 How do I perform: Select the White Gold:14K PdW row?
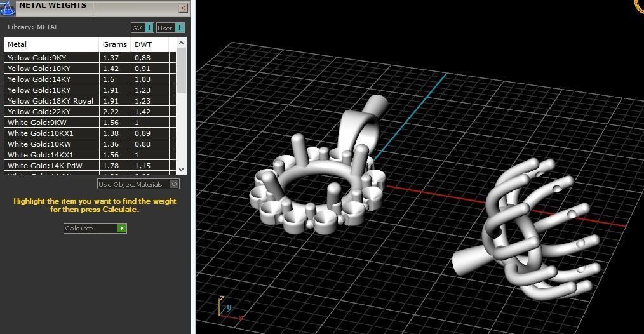(x=90, y=166)
